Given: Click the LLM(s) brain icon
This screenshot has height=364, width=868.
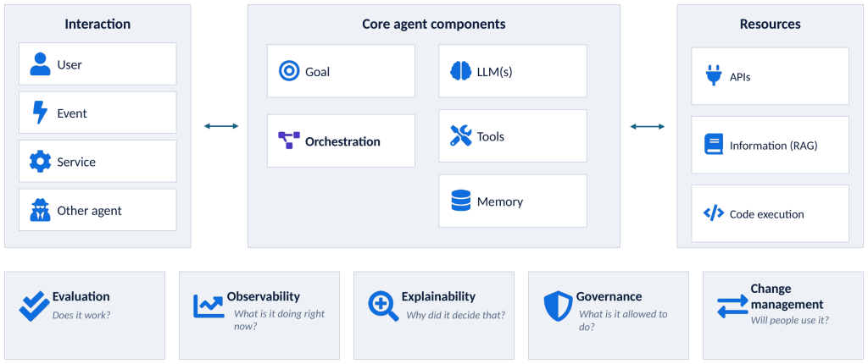Looking at the screenshot, I should pos(460,71).
